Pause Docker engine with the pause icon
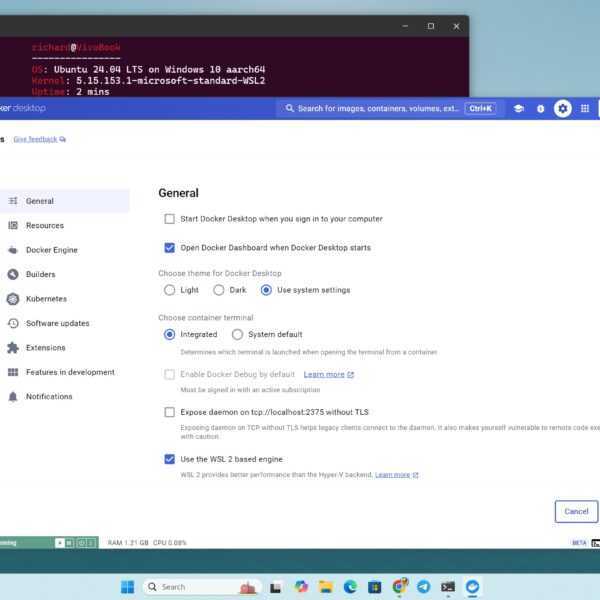The height and width of the screenshot is (600, 600). [x=69, y=543]
